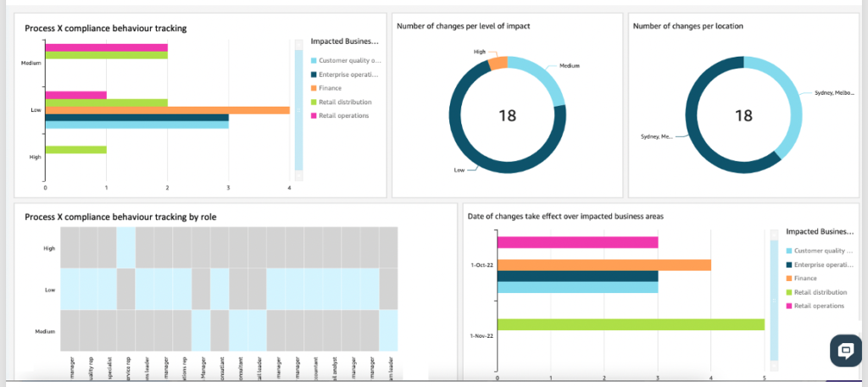This screenshot has width=868, height=387.
Task: Open the chat support icon
Action: (846, 351)
